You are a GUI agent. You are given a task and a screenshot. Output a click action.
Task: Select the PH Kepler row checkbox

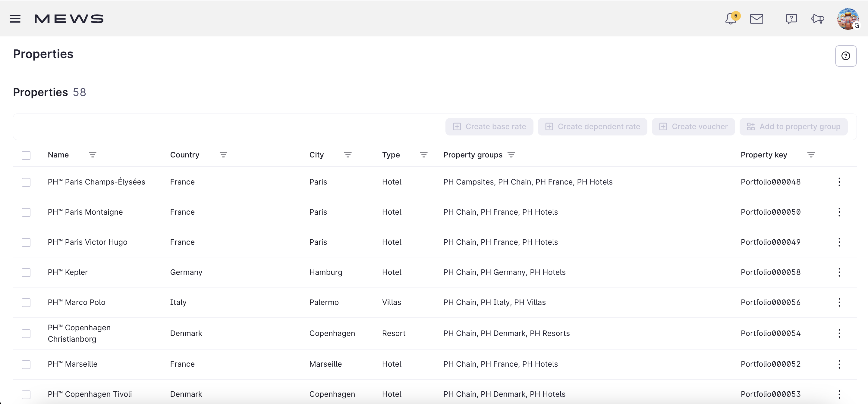pos(26,272)
